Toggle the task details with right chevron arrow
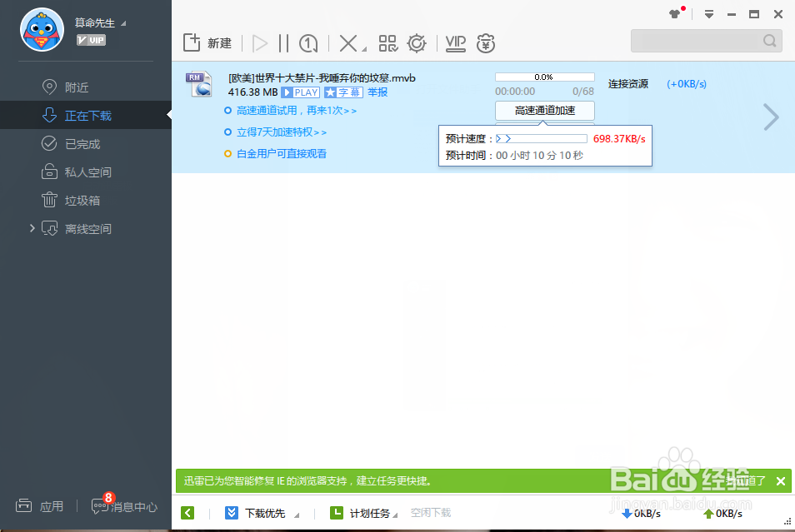Viewport: 795px width, 532px height. [x=769, y=117]
